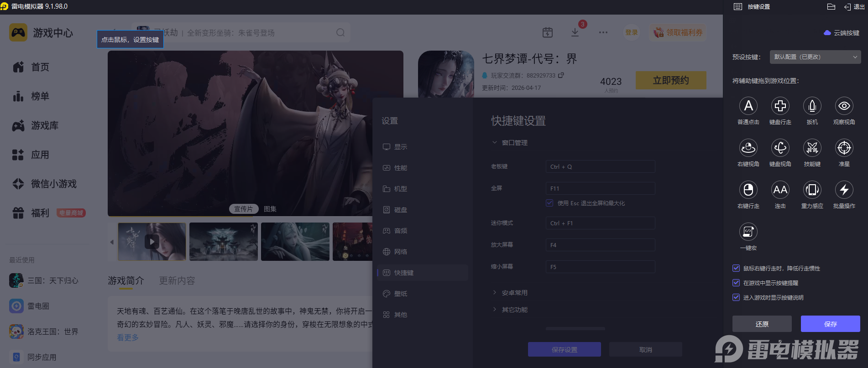Expand the 其它功能 section
The width and height of the screenshot is (868, 368).
510,310
